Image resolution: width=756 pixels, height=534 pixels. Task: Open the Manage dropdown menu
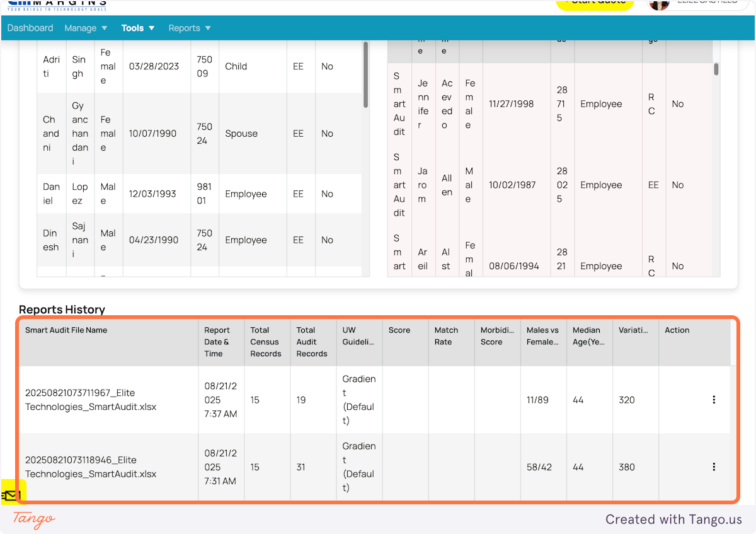coord(85,28)
